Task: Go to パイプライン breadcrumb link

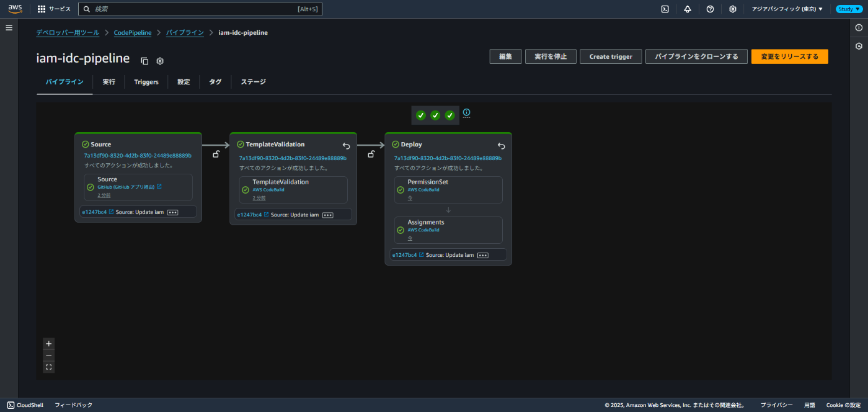Action: [185, 32]
